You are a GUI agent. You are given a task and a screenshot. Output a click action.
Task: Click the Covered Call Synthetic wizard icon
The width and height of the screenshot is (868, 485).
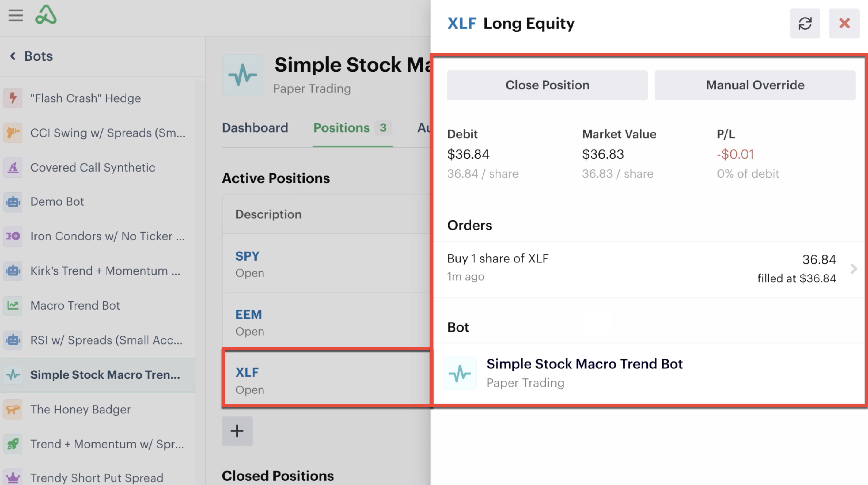(x=13, y=167)
